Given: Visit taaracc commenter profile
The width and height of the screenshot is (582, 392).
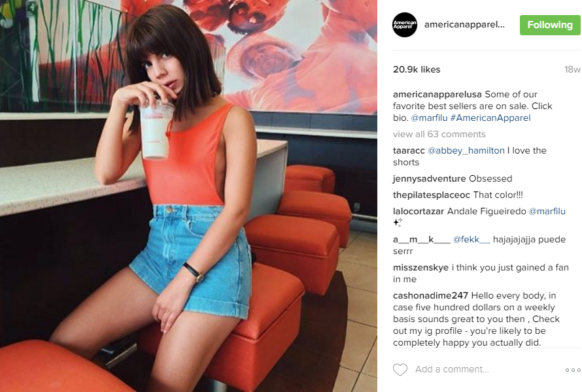Looking at the screenshot, I should (x=409, y=150).
